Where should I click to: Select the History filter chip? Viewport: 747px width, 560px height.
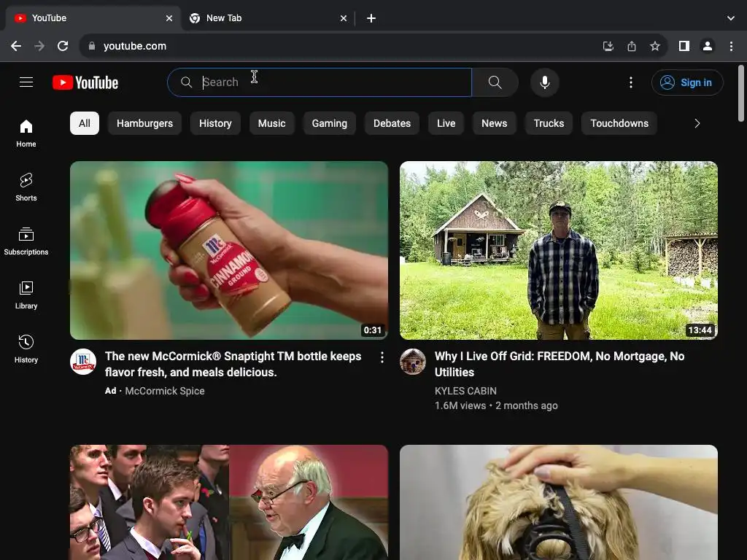point(215,123)
